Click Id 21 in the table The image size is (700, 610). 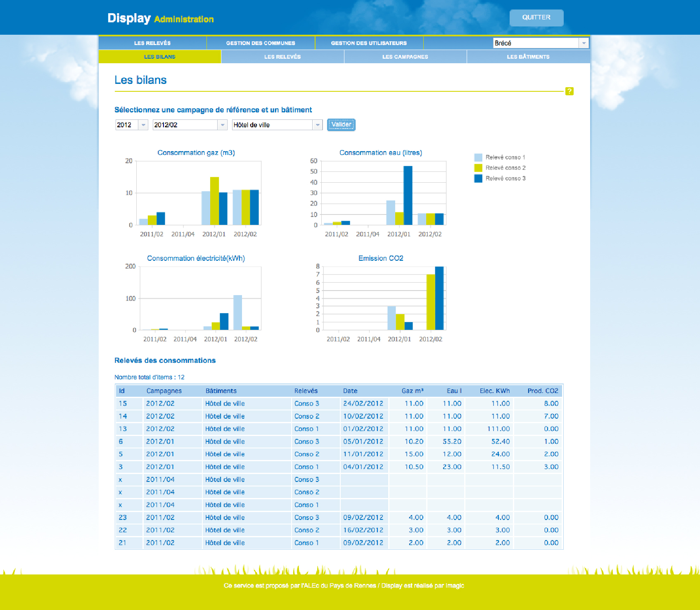coord(123,543)
